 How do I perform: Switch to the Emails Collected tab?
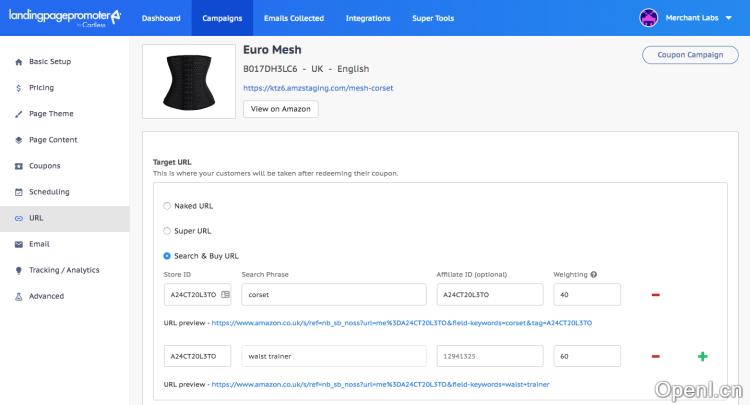pyautogui.click(x=293, y=18)
